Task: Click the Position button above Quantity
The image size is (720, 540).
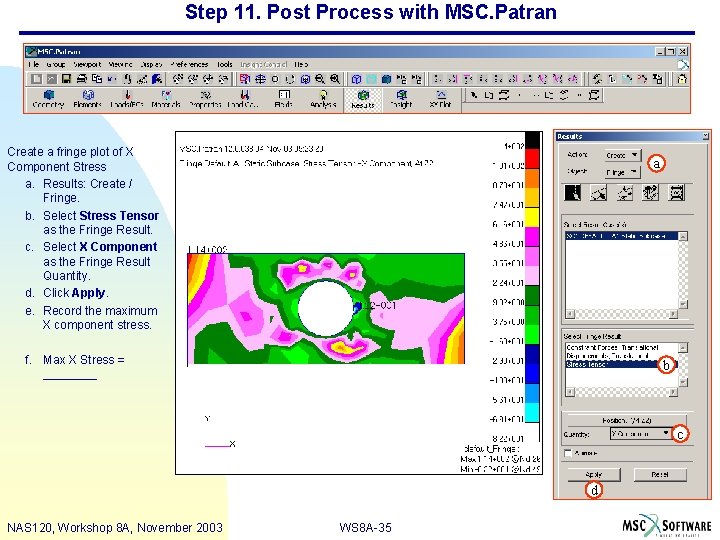Action: point(626,420)
